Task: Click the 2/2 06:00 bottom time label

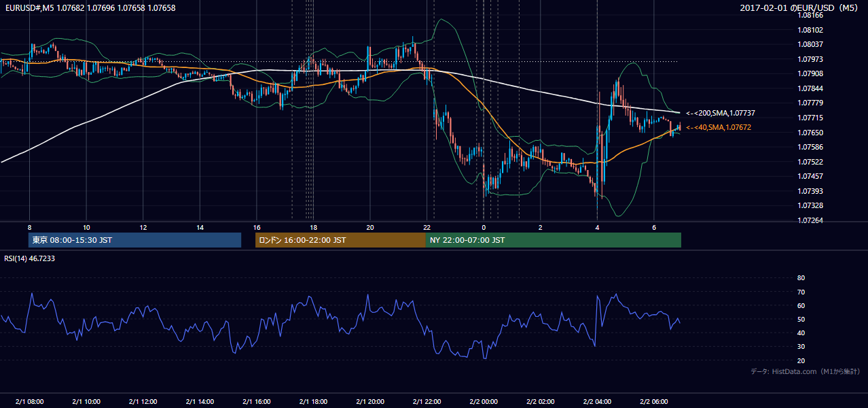Action: [654, 402]
